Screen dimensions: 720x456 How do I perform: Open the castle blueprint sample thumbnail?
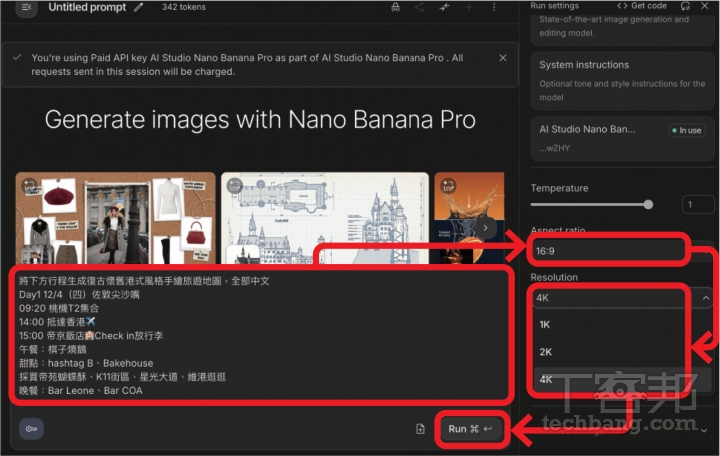(325, 218)
